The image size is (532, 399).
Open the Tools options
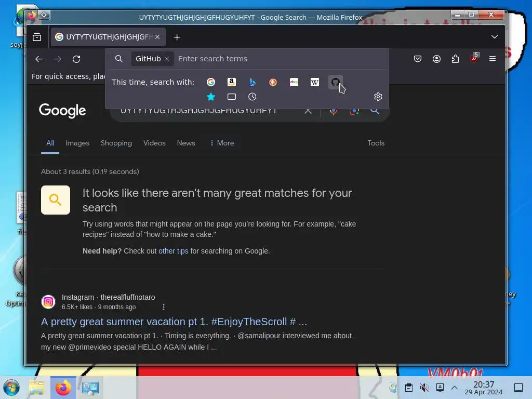376,143
